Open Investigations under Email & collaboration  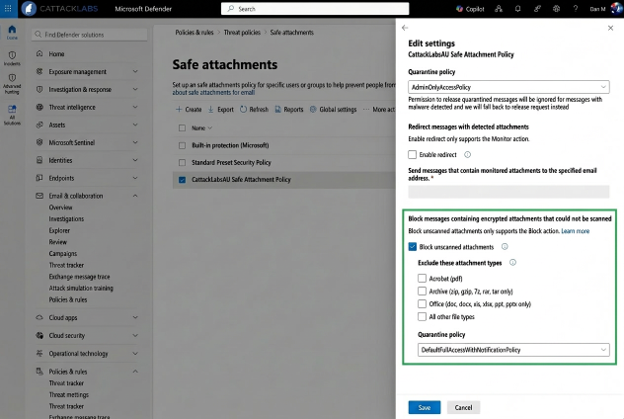(x=66, y=219)
